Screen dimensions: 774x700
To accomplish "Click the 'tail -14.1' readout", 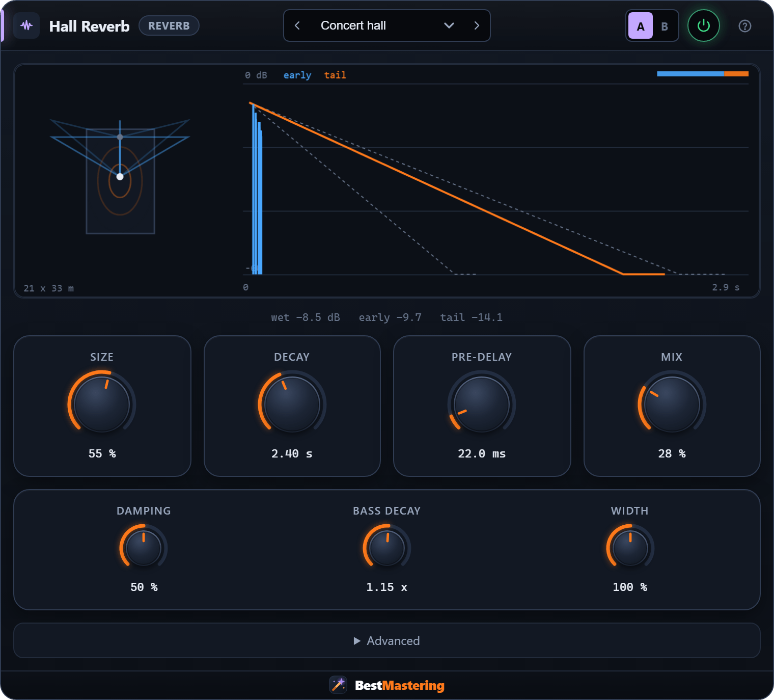I will coord(471,317).
